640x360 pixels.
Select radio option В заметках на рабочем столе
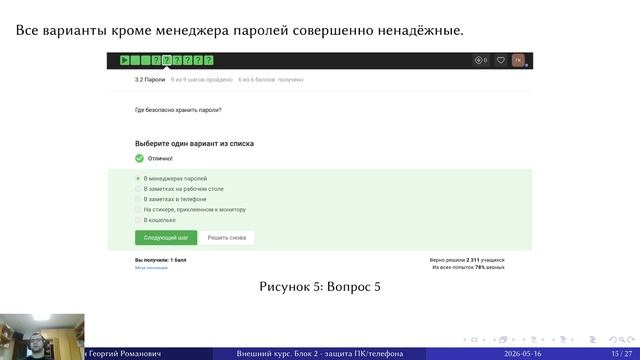click(x=138, y=189)
